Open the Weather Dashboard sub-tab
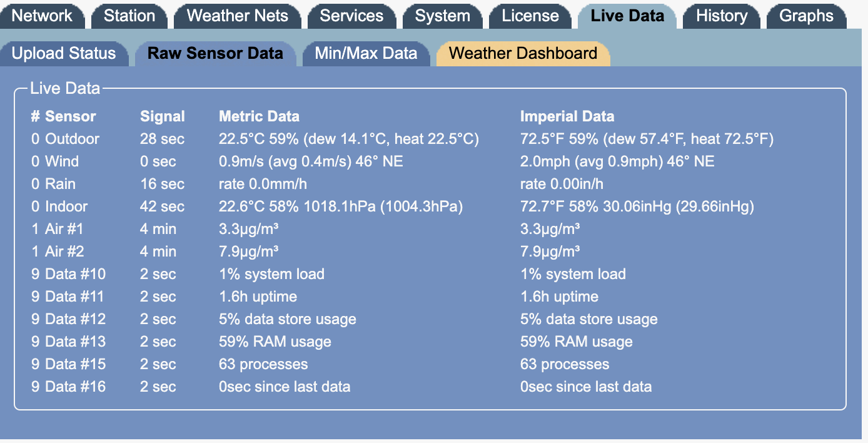Screen dimensions: 868x443 click(x=523, y=53)
